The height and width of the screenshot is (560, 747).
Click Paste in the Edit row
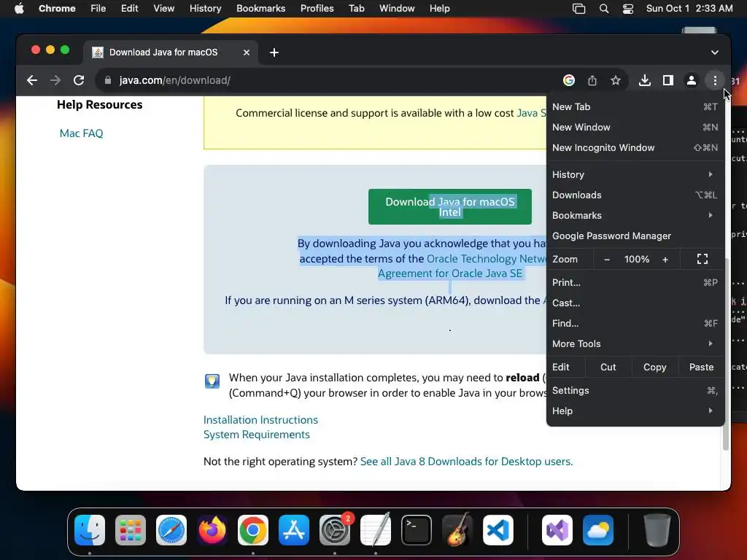point(701,367)
